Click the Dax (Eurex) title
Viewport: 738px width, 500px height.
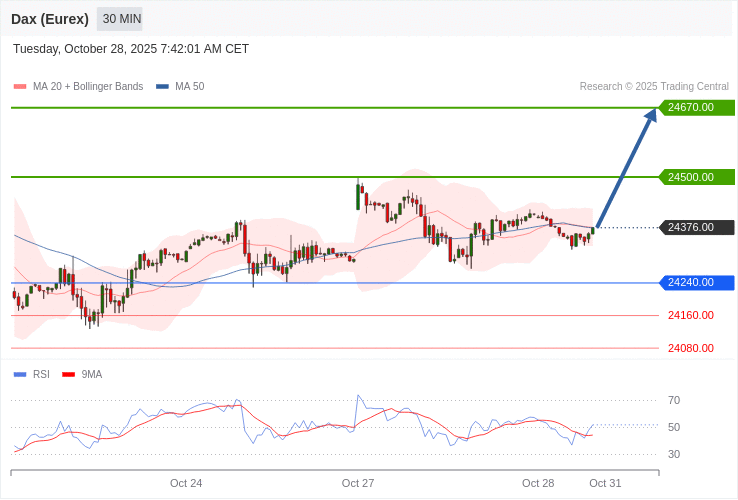pyautogui.click(x=50, y=19)
